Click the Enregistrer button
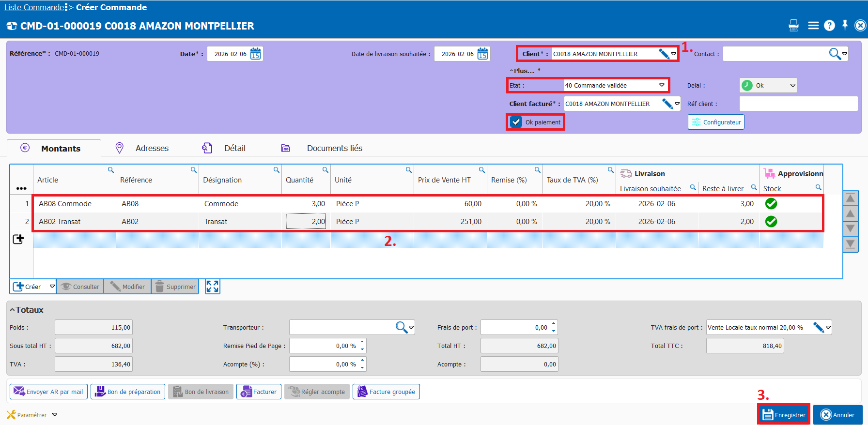The width and height of the screenshot is (868, 425). point(784,415)
